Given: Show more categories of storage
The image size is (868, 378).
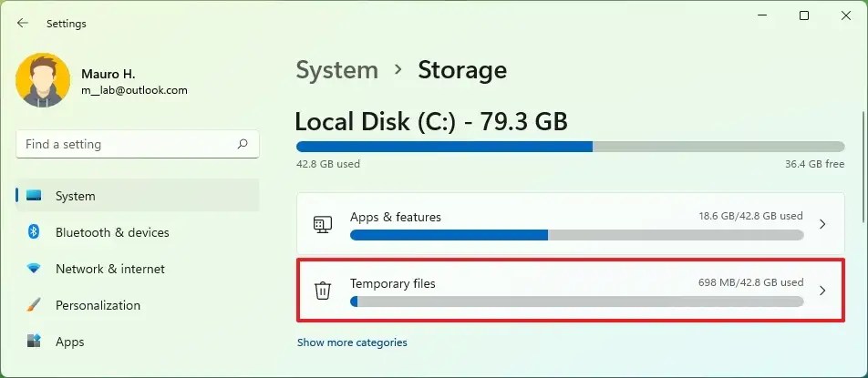Looking at the screenshot, I should tap(352, 342).
